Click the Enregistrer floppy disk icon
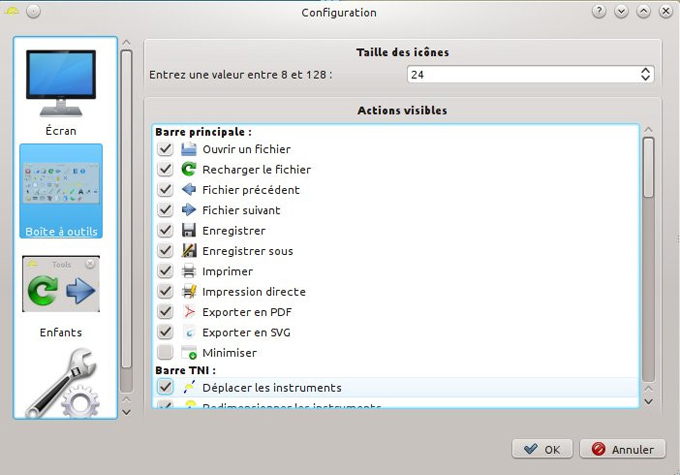The height and width of the screenshot is (475, 680). pos(190,230)
